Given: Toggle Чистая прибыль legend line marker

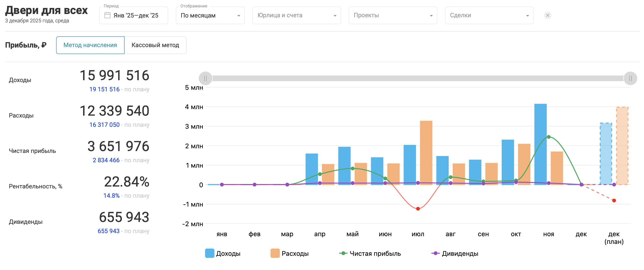Looking at the screenshot, I should click(x=343, y=253).
